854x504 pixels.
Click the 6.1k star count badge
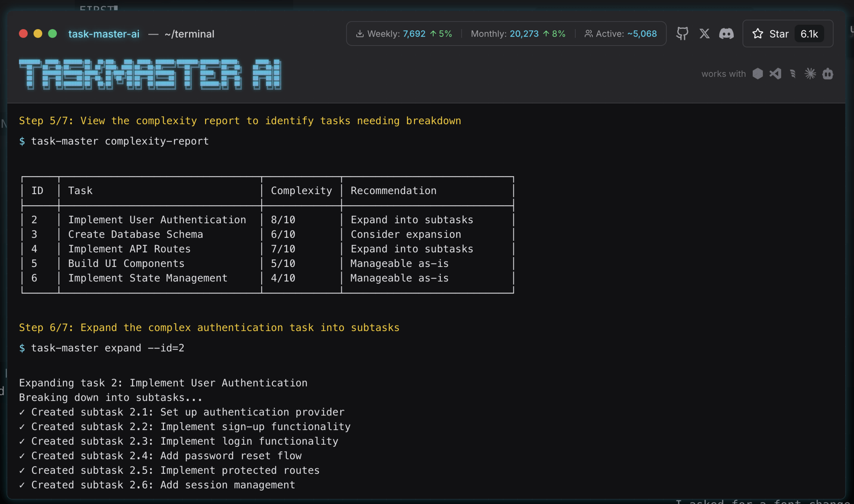coord(809,34)
